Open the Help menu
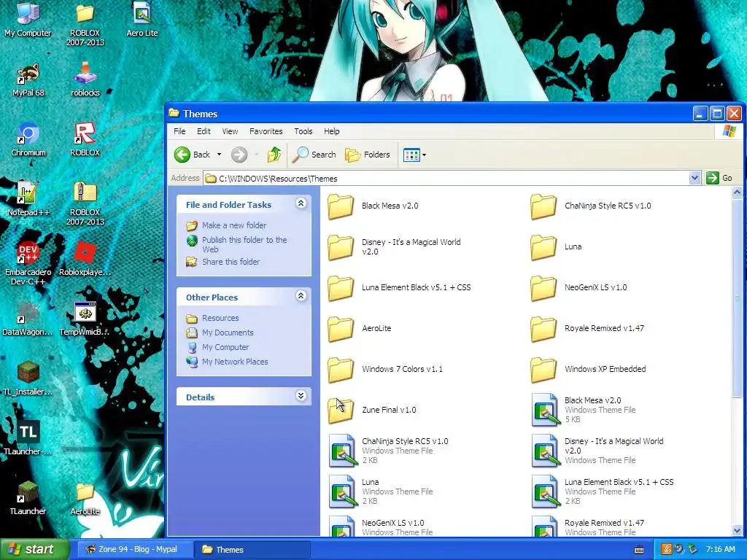The image size is (747, 560). (x=332, y=131)
